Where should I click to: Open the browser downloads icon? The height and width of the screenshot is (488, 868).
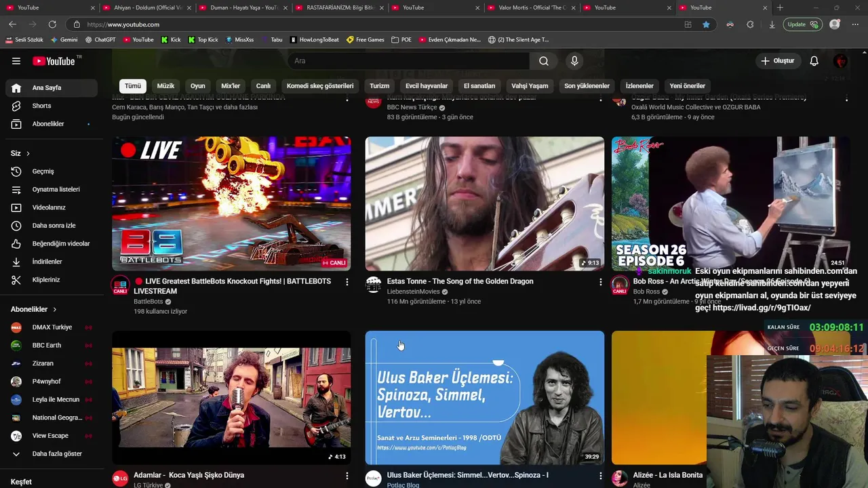(x=772, y=24)
